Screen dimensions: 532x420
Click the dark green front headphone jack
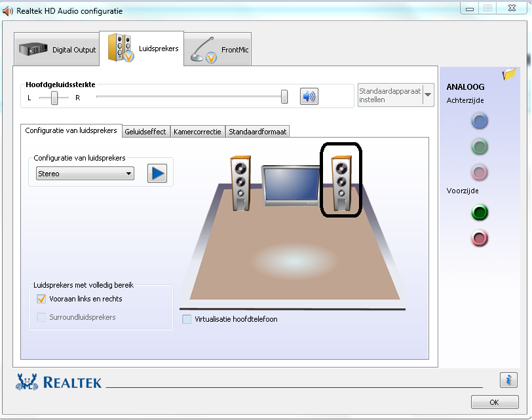tap(480, 213)
